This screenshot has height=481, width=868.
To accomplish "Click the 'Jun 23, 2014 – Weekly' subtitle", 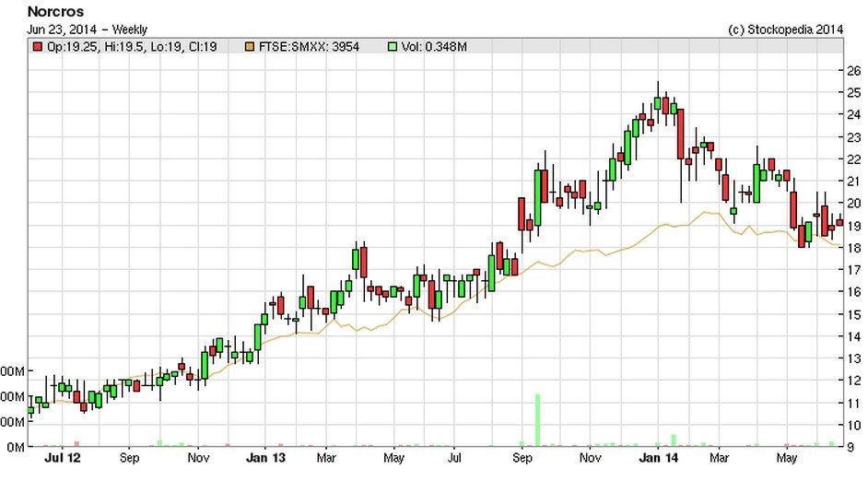I will coord(87,29).
